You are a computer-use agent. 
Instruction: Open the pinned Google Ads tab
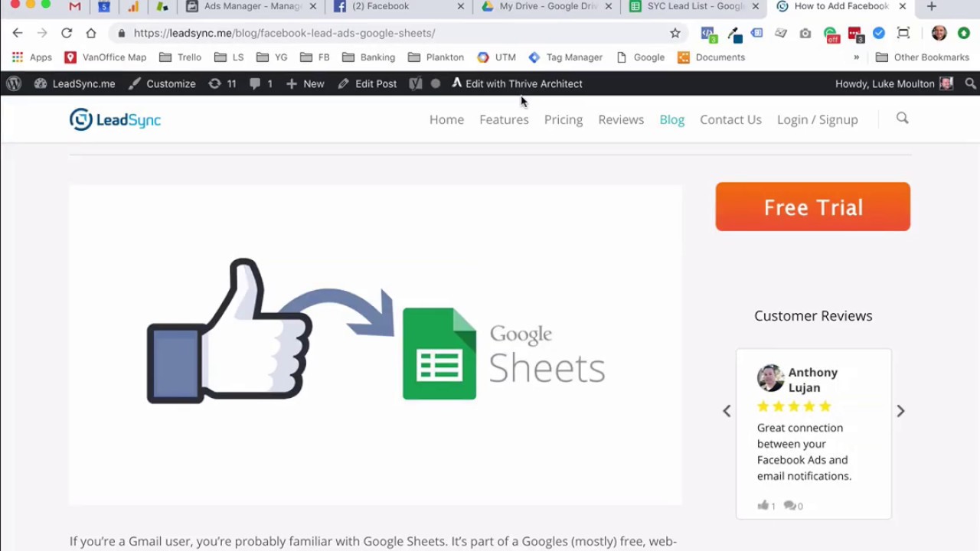point(162,6)
